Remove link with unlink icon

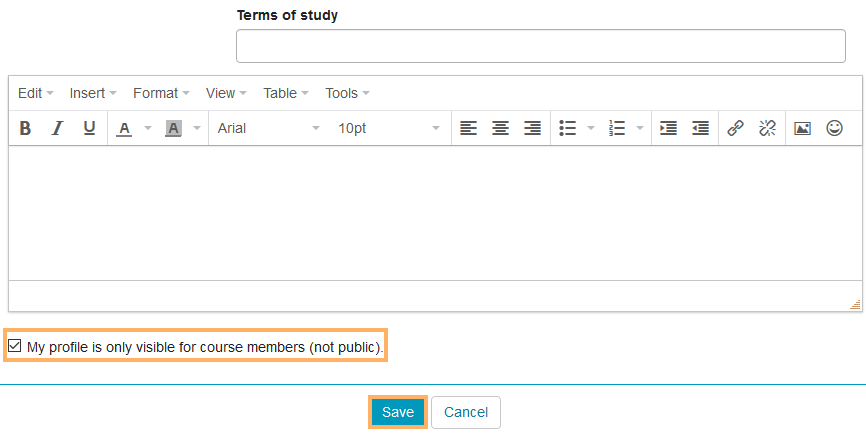point(767,128)
